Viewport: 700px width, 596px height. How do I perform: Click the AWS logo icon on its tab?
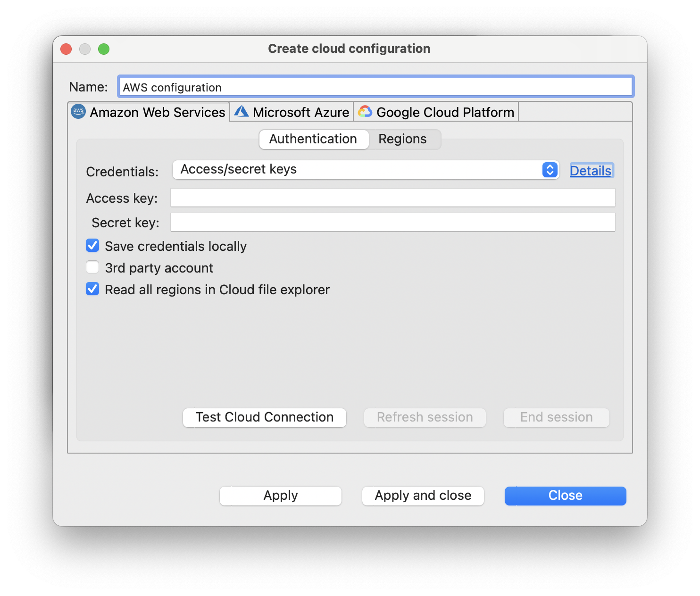pyautogui.click(x=78, y=111)
